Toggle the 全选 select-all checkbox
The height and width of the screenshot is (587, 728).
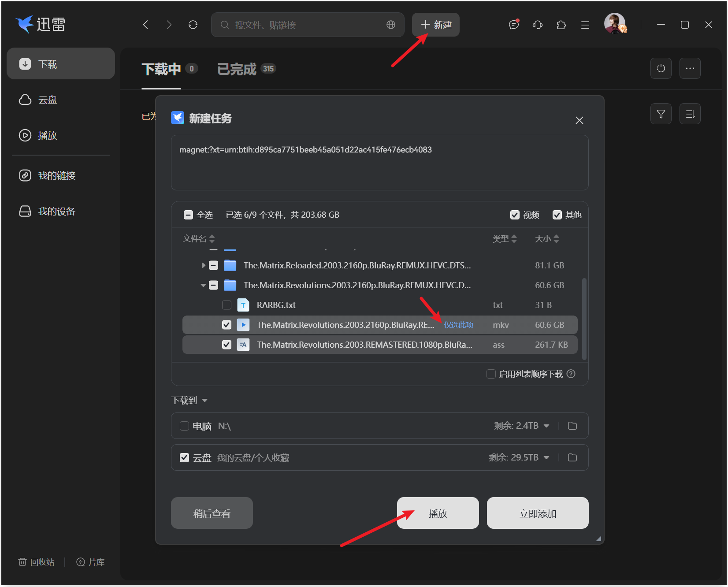coord(188,215)
